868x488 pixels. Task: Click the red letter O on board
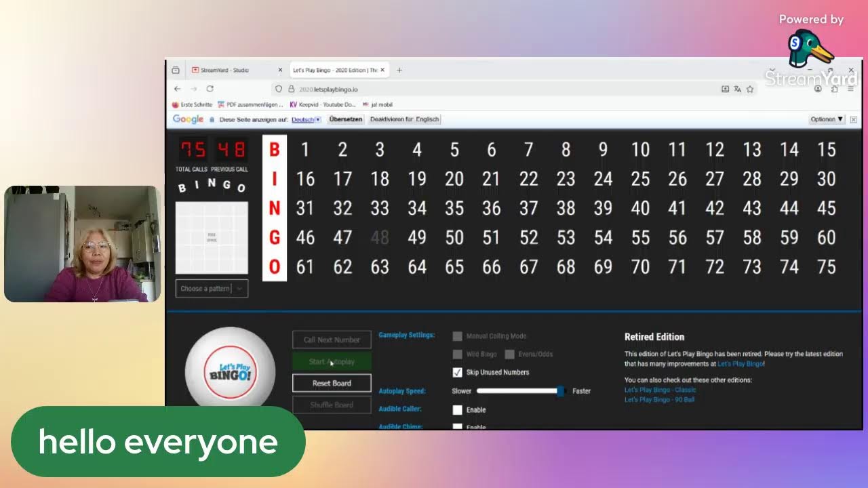coord(275,267)
